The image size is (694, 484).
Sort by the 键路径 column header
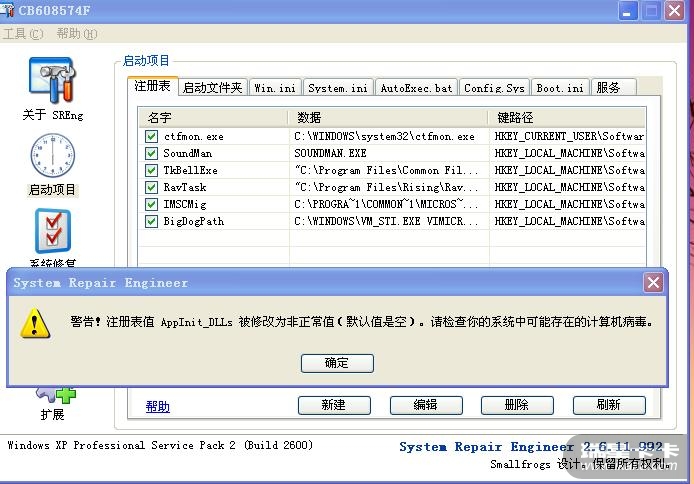coord(567,118)
